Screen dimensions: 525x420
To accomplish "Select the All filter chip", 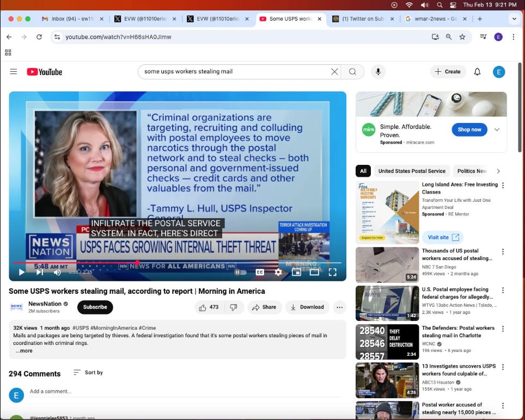I will coord(363,171).
